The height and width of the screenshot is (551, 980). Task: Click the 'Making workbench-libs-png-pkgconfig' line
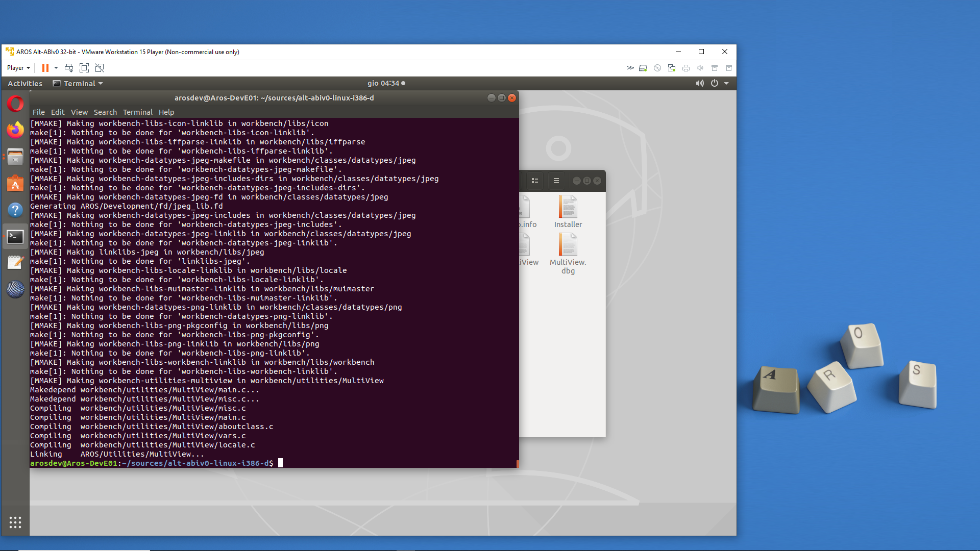[179, 325]
